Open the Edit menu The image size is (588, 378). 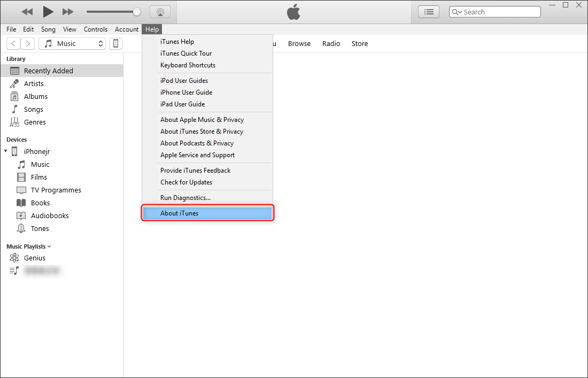[28, 29]
